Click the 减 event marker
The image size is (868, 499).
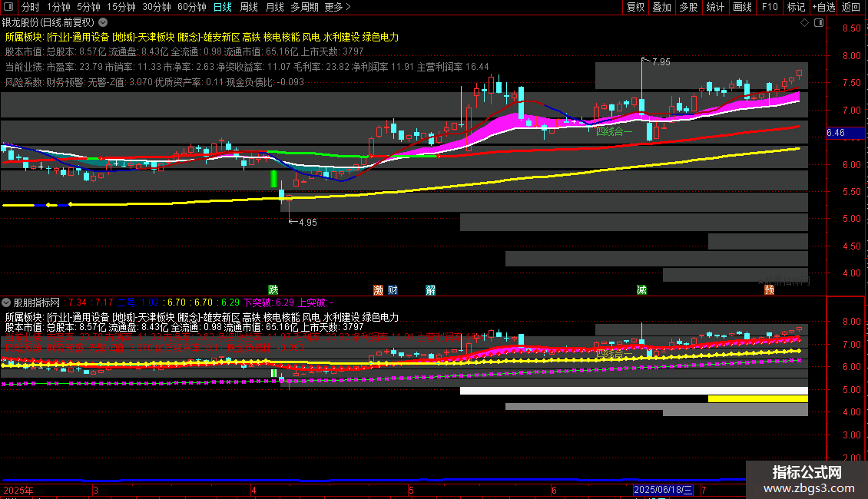[x=641, y=289]
